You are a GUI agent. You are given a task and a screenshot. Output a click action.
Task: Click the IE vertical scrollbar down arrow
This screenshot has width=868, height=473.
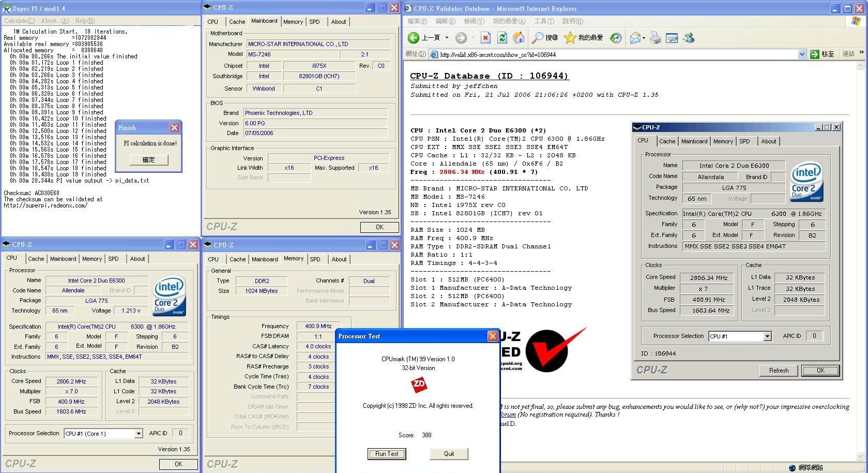pyautogui.click(x=861, y=456)
